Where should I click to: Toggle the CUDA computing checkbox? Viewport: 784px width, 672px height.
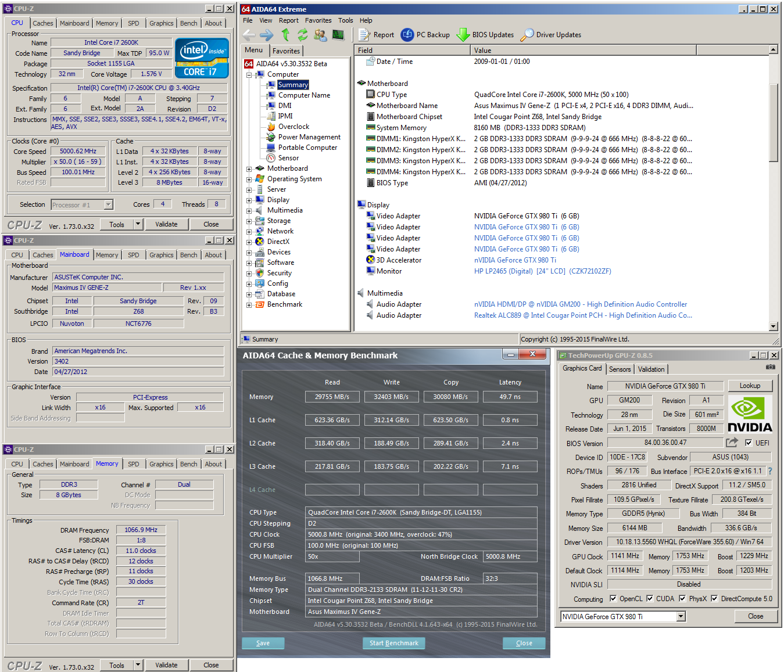650,599
